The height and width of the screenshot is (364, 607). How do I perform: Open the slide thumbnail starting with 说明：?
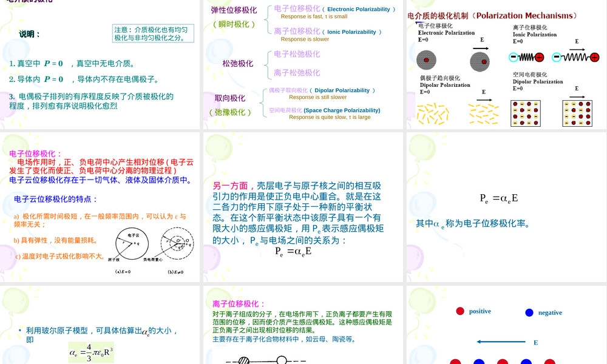(x=100, y=64)
